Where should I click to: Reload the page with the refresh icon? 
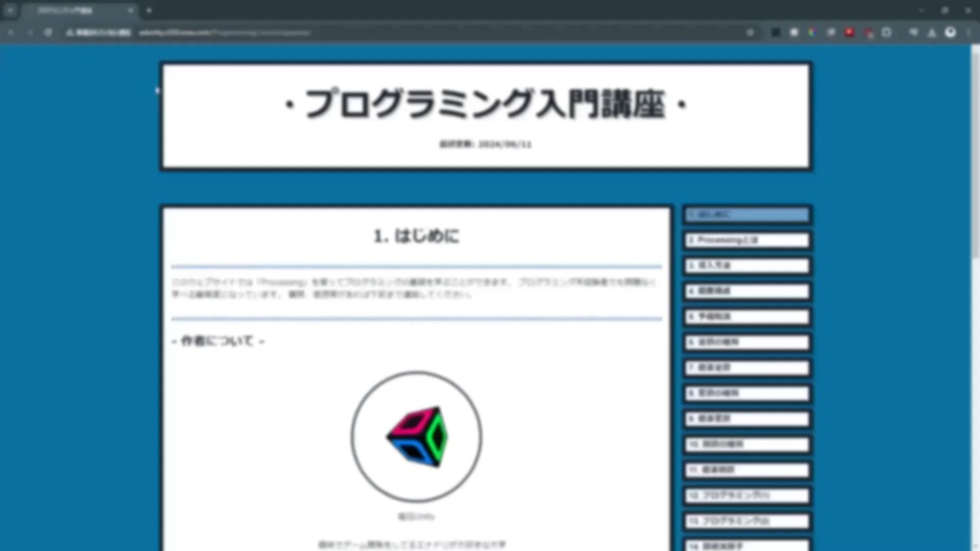48,33
